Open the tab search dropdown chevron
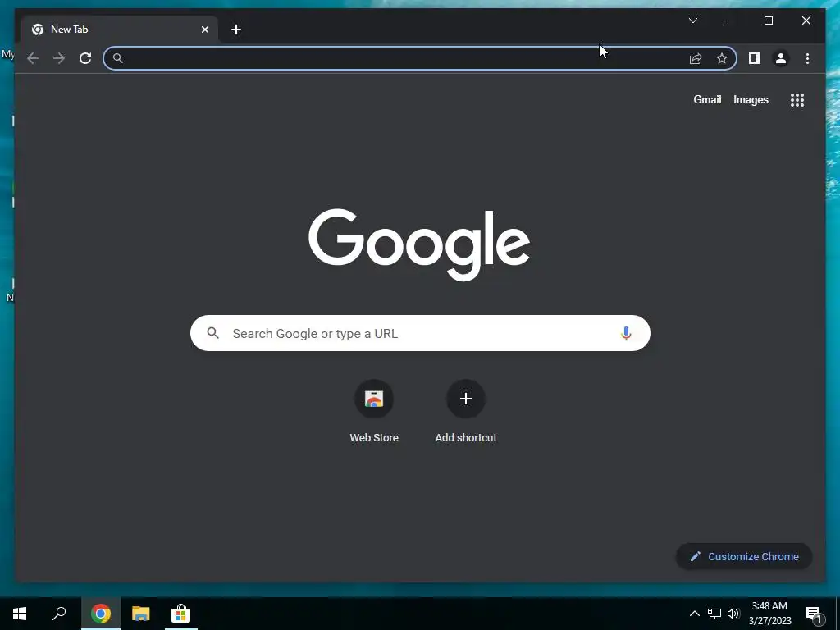This screenshot has width=840, height=630. [692, 21]
